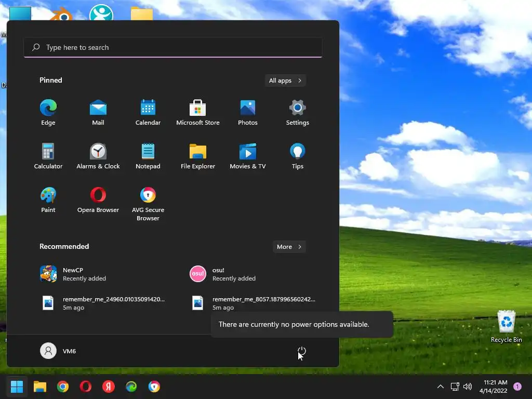532x399 pixels.
Task: Launch Alarms & Clock
Action: (98, 156)
